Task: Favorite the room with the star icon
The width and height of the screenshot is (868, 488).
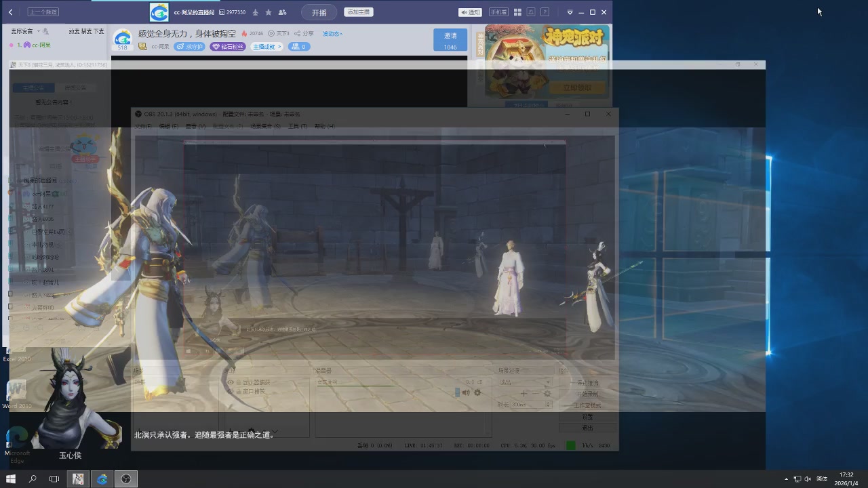Action: [x=269, y=12]
